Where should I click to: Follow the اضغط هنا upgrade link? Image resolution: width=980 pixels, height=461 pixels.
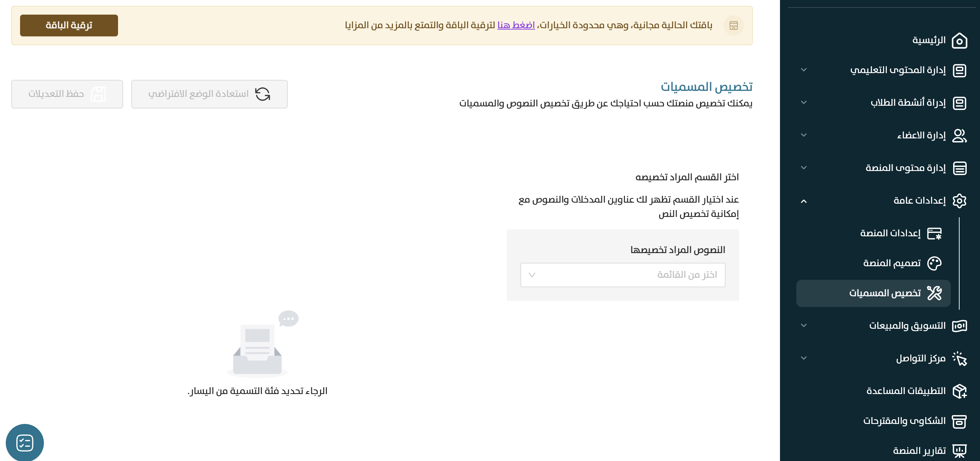516,25
